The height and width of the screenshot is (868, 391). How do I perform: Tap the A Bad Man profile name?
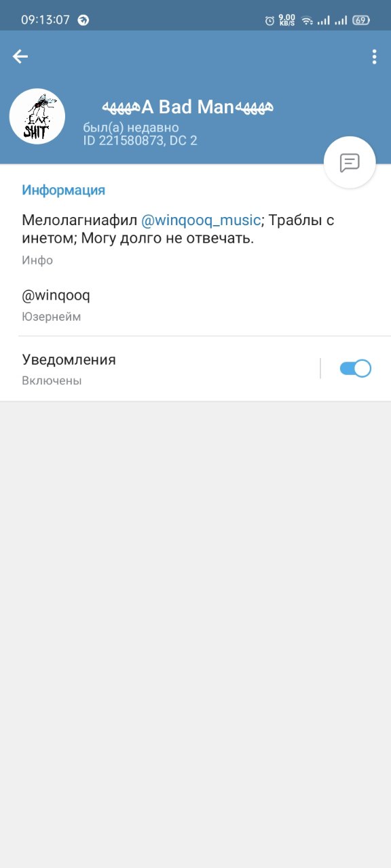coord(188,106)
